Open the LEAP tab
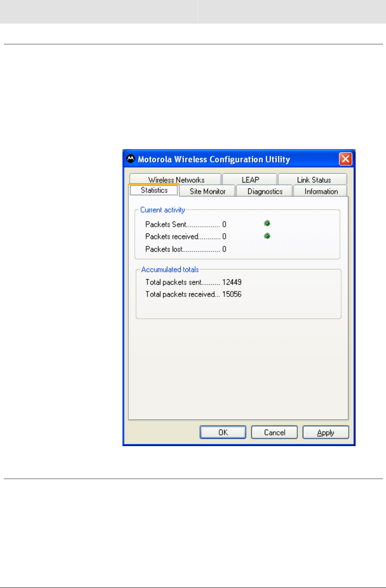Screen dimensions: 386x588 point(250,180)
